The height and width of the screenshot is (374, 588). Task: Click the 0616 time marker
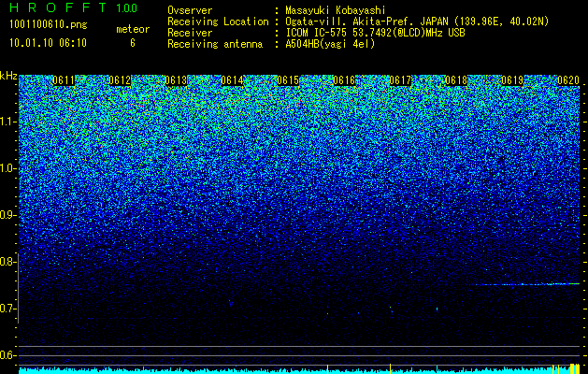pos(344,80)
